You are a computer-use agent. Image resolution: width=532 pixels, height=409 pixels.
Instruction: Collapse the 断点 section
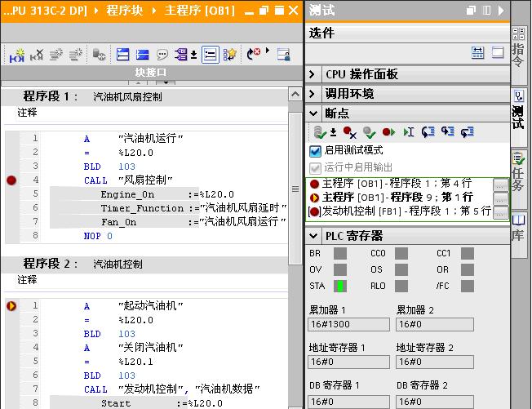[313, 113]
